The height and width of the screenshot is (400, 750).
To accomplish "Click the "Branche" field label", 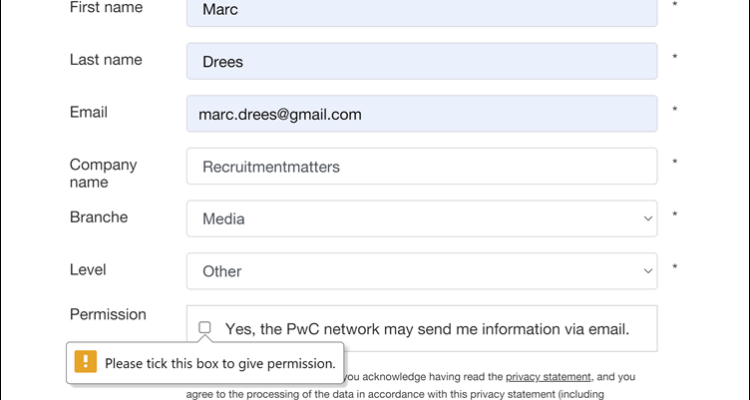I will pyautogui.click(x=98, y=217).
